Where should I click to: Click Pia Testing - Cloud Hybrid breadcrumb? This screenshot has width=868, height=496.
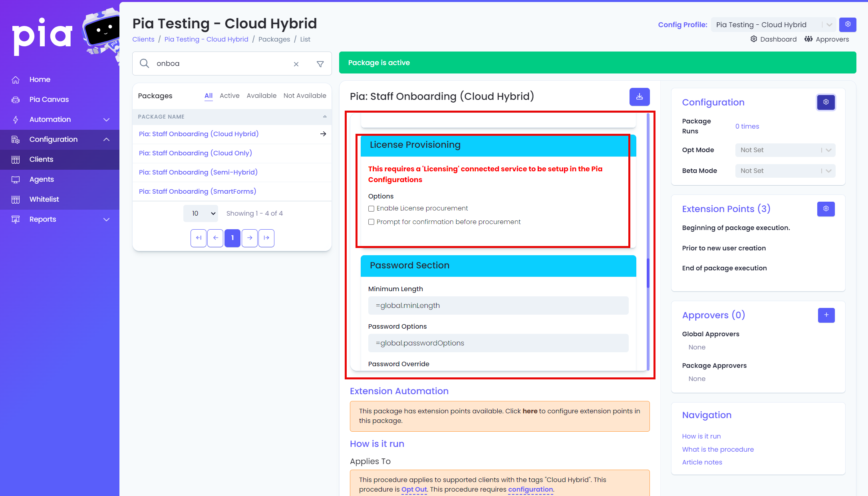pyautogui.click(x=206, y=39)
